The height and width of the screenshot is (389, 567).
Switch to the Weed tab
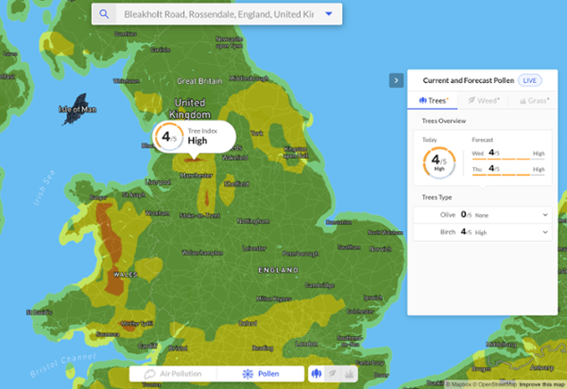[x=483, y=101]
